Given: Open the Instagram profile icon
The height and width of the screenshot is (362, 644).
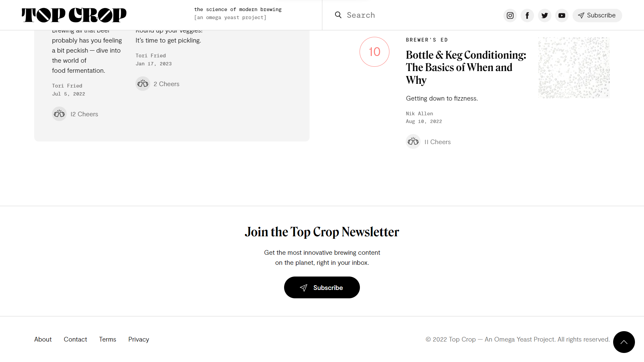Looking at the screenshot, I should pyautogui.click(x=510, y=15).
